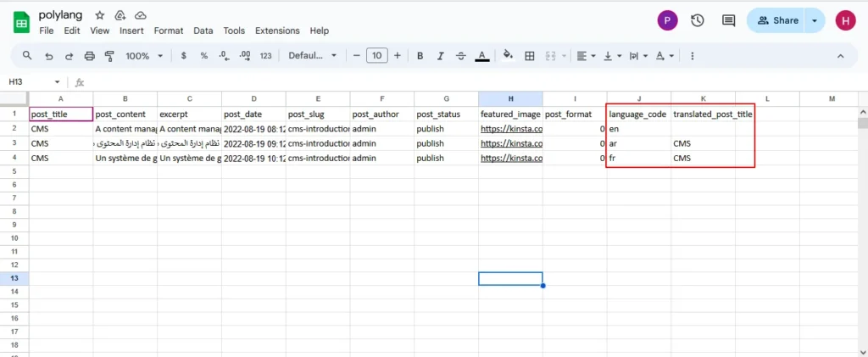868x357 pixels.
Task: Open the Help menu
Action: [x=320, y=31]
